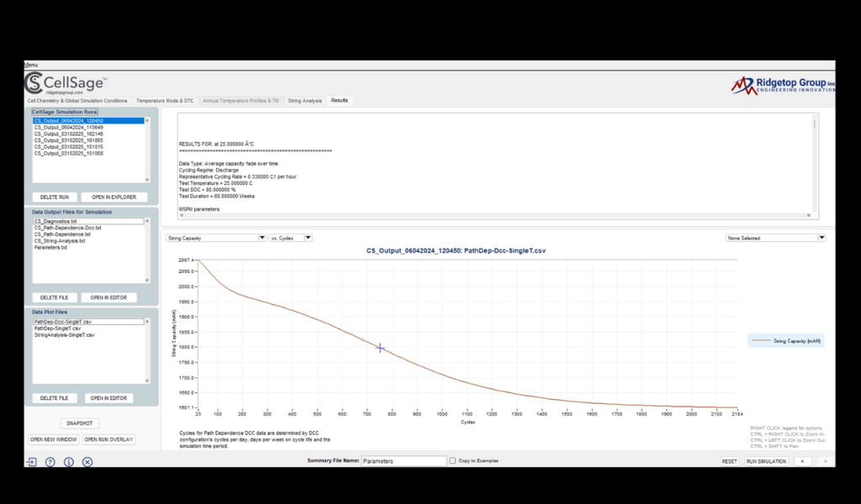Switch to the String Analysis tab
The height and width of the screenshot is (504, 861).
point(304,101)
